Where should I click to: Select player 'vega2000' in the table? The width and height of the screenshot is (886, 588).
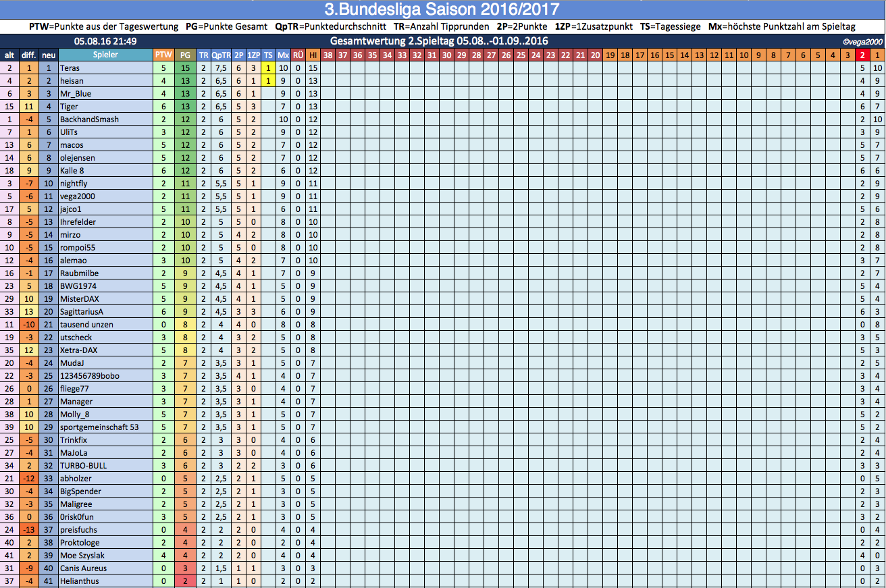coord(105,196)
